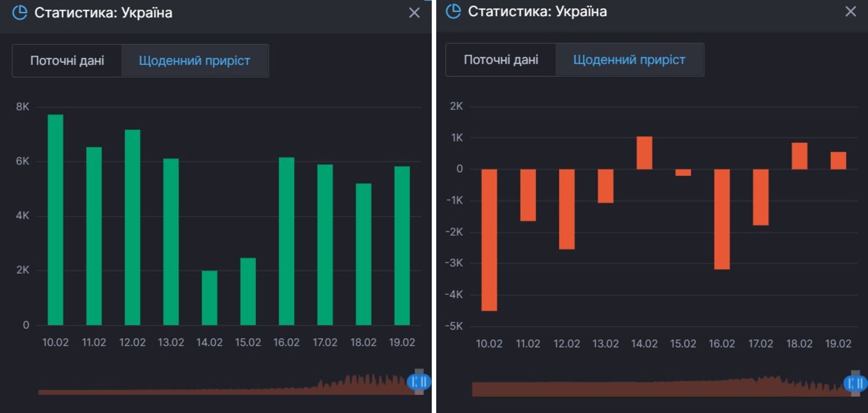Select Щоденний приріст tab in left panel
This screenshot has height=413, width=868.
195,60
